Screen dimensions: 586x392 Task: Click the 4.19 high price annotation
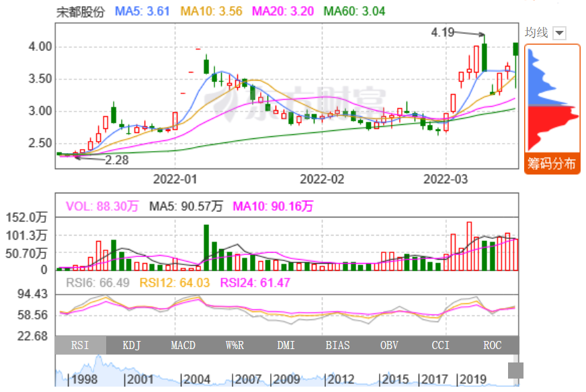[x=444, y=32]
